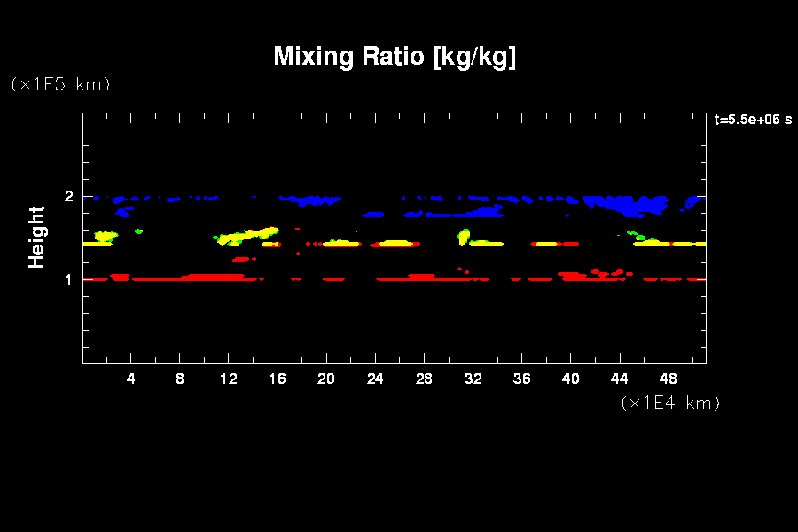Click the large blue cloud above x=44
This screenshot has width=798, height=532.
[630, 205]
